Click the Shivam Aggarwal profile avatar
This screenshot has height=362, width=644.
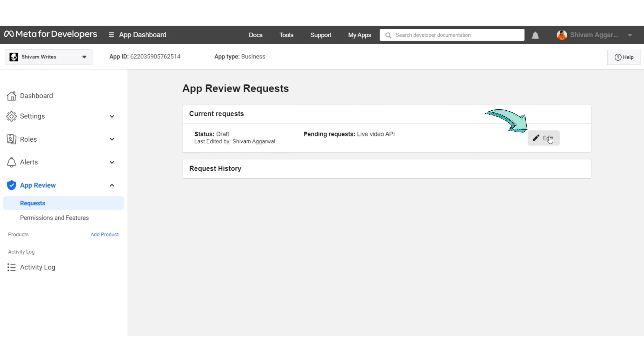[561, 35]
